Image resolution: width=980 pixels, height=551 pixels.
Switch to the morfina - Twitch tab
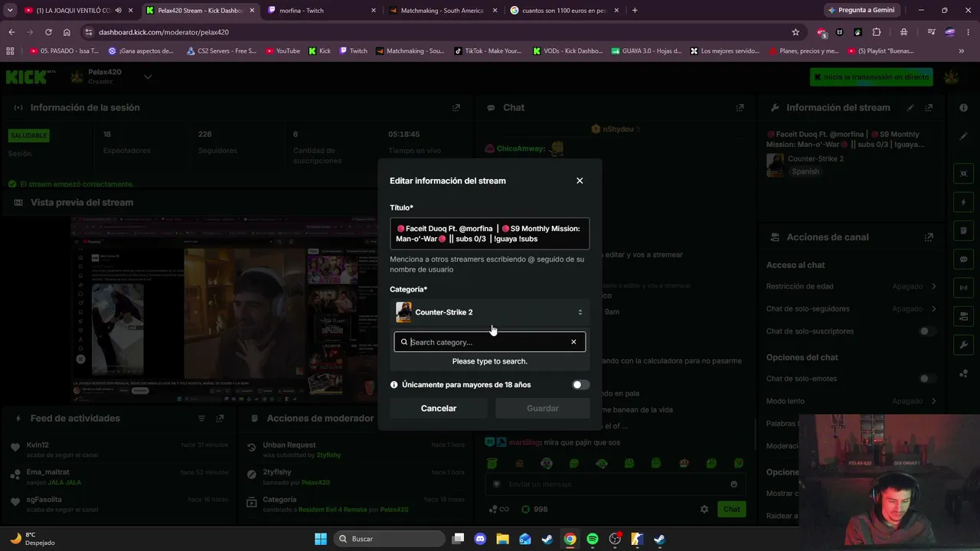click(321, 11)
